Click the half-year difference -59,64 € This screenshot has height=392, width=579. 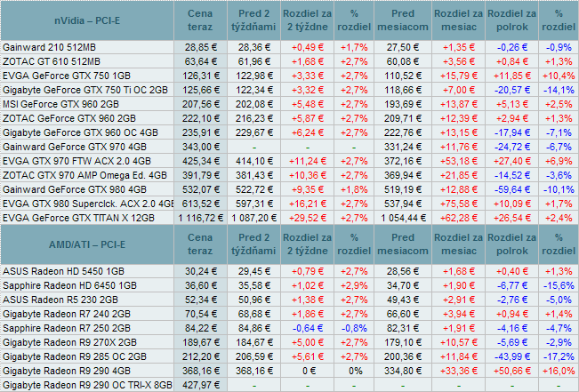[x=512, y=189]
